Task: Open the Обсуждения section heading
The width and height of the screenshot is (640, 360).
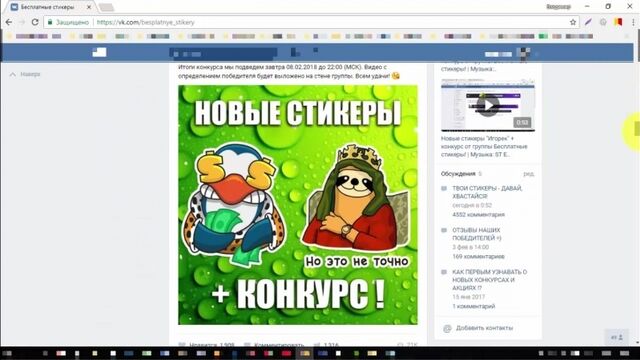Action: click(x=458, y=174)
